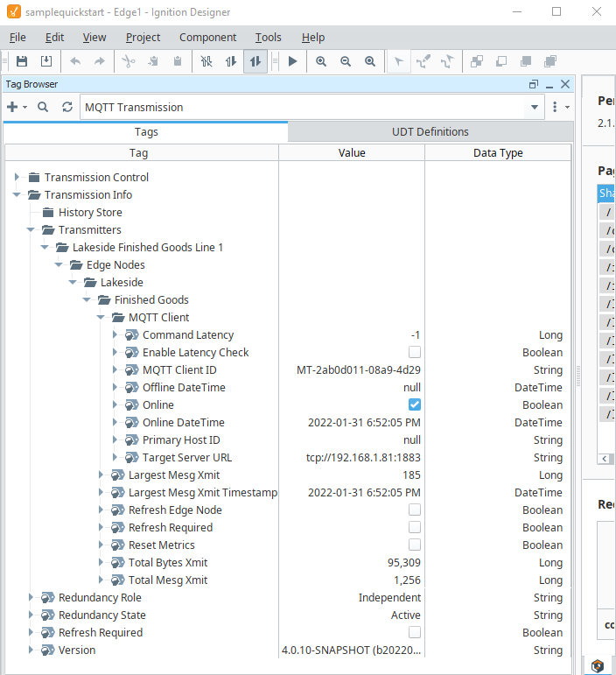Cut selection with the scissors icon
616x675 pixels.
(x=129, y=61)
